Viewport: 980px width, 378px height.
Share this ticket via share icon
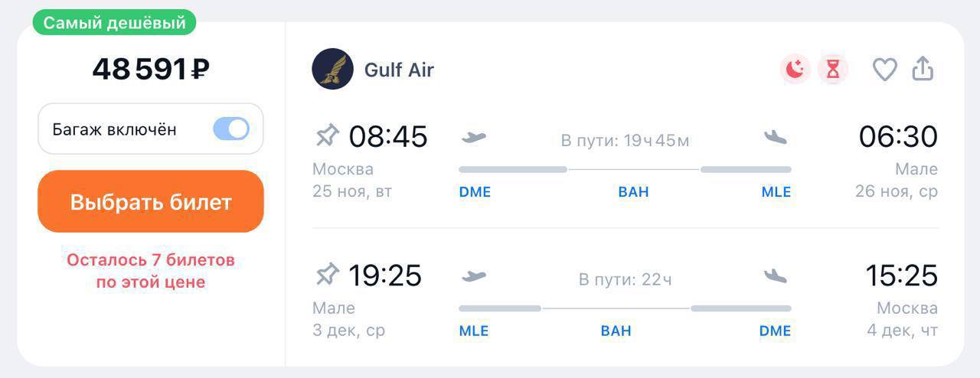[x=923, y=69]
